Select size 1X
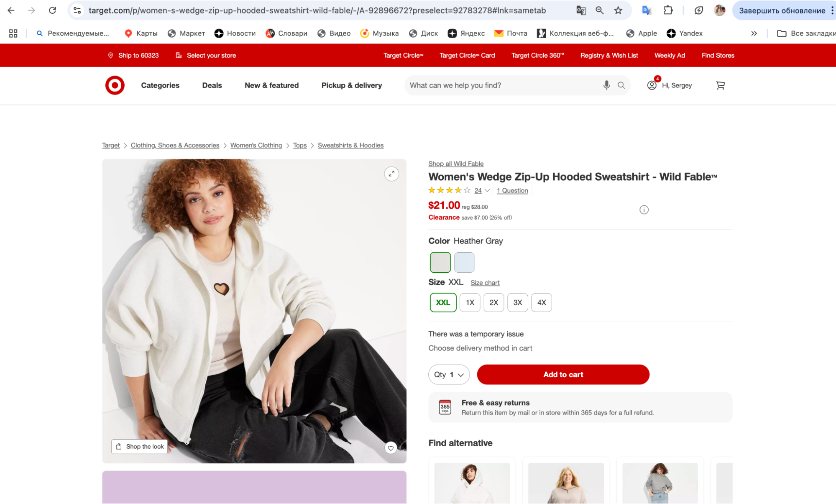 (470, 302)
